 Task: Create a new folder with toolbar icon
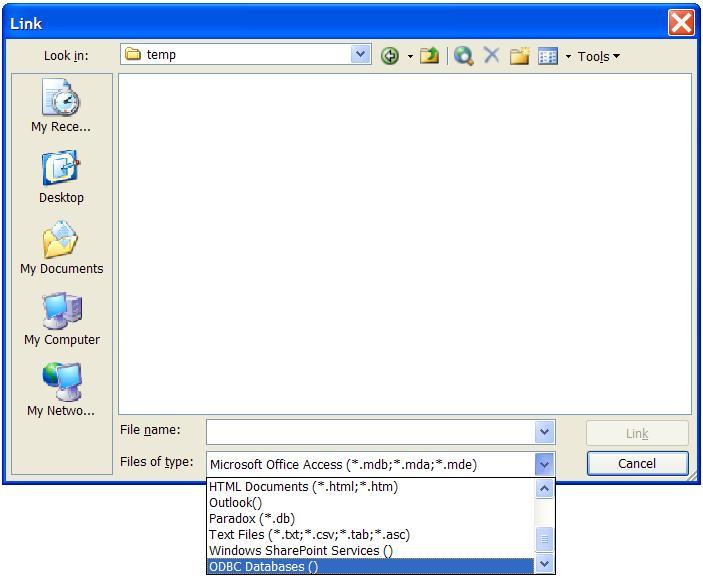point(520,56)
